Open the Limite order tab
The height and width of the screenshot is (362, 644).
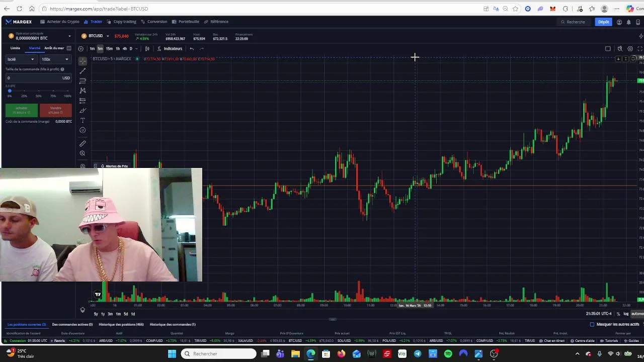[x=15, y=48]
